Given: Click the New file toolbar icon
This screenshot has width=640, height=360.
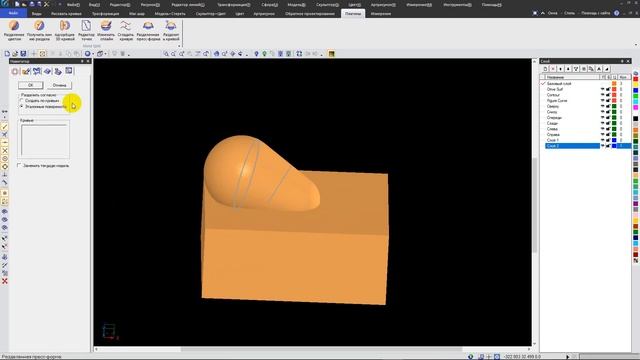Looking at the screenshot, I should (x=7, y=54).
